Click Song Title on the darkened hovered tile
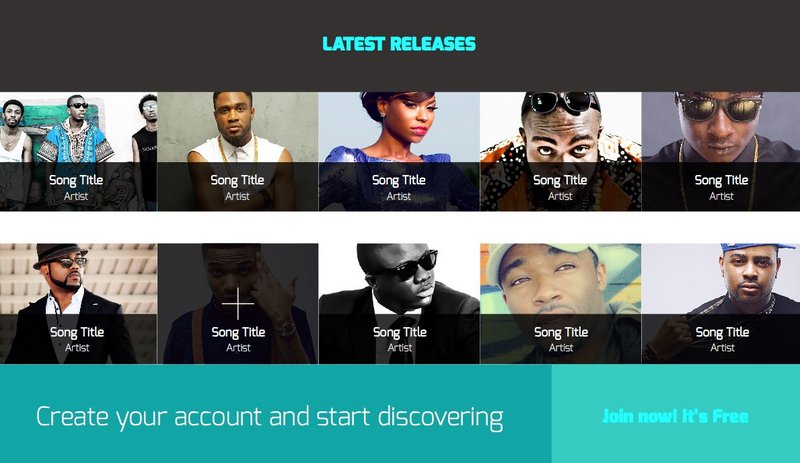 pos(238,332)
